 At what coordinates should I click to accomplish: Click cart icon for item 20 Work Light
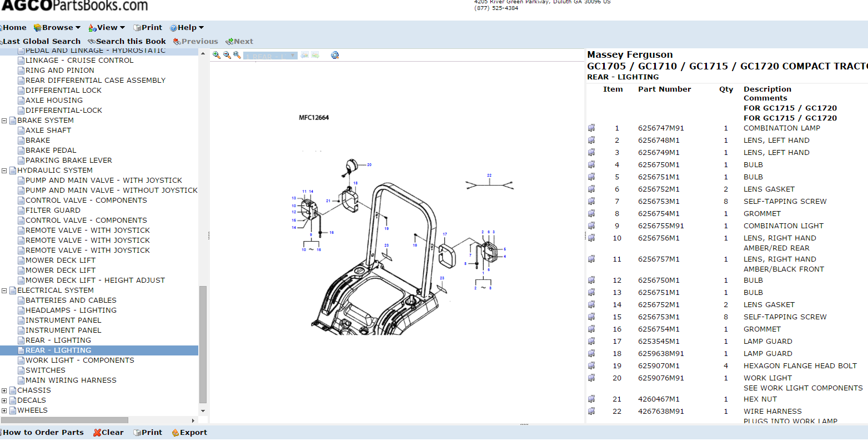pyautogui.click(x=591, y=378)
